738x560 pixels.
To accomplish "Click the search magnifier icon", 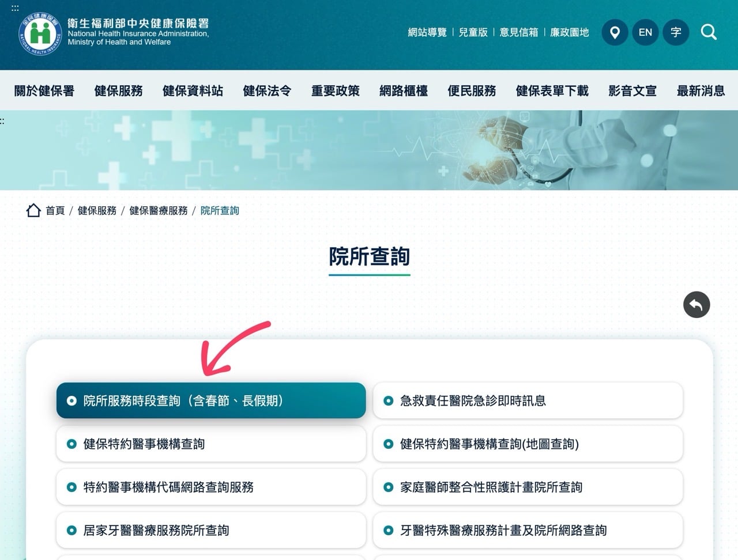I will (709, 32).
